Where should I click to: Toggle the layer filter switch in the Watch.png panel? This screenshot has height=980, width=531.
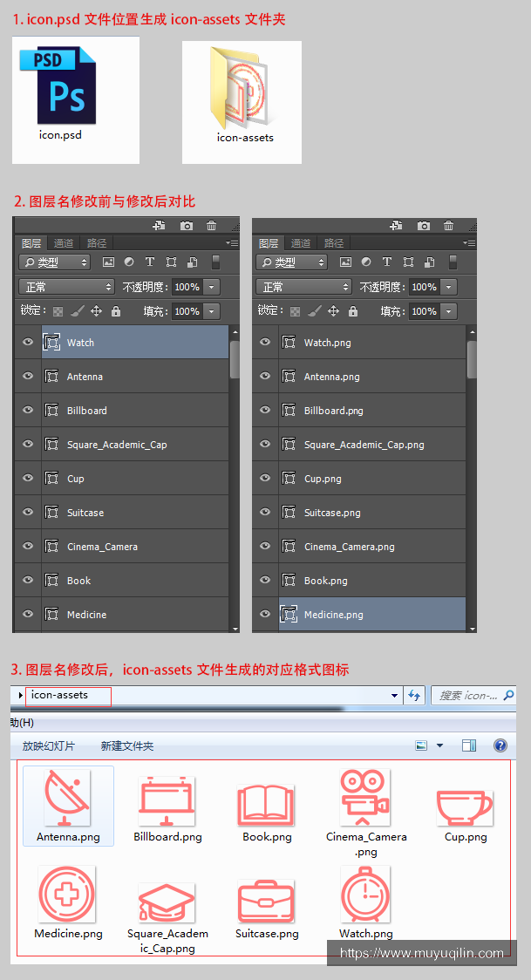click(x=453, y=262)
